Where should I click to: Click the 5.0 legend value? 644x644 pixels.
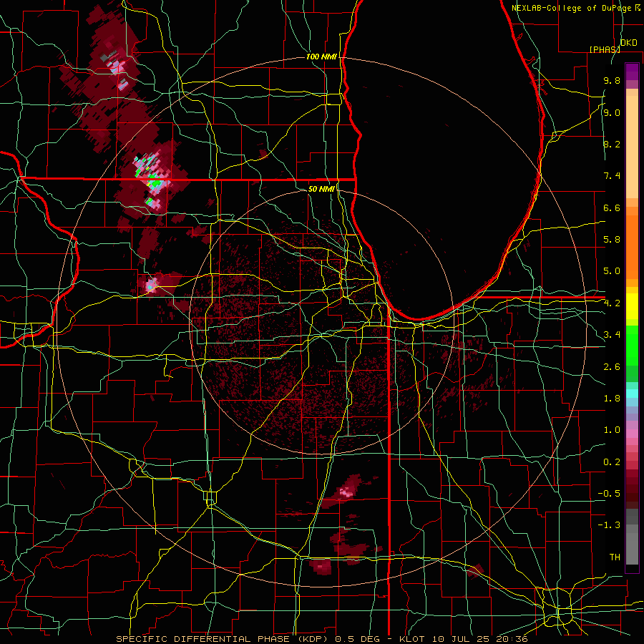pos(612,271)
